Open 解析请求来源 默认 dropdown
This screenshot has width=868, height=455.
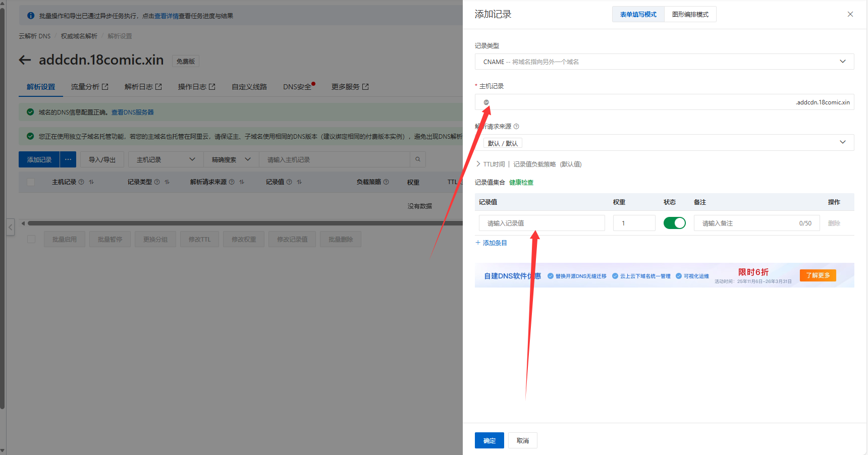[x=664, y=142]
